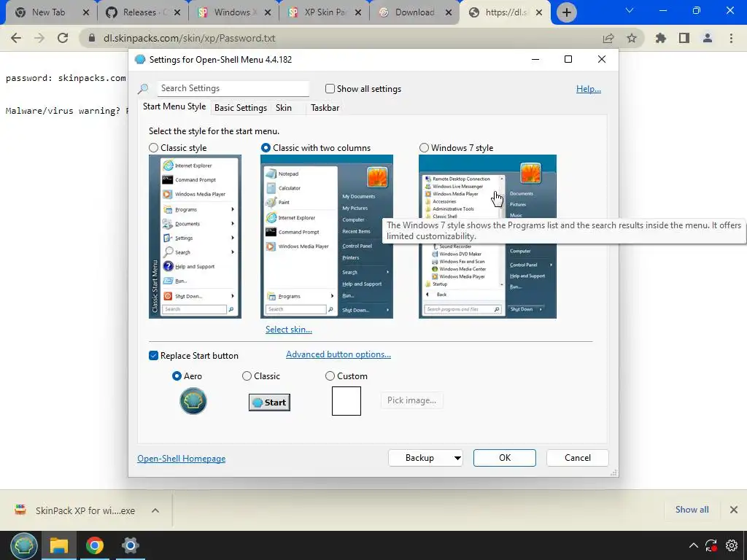Open the Taskbar tab
The width and height of the screenshot is (747, 560).
pos(325,108)
